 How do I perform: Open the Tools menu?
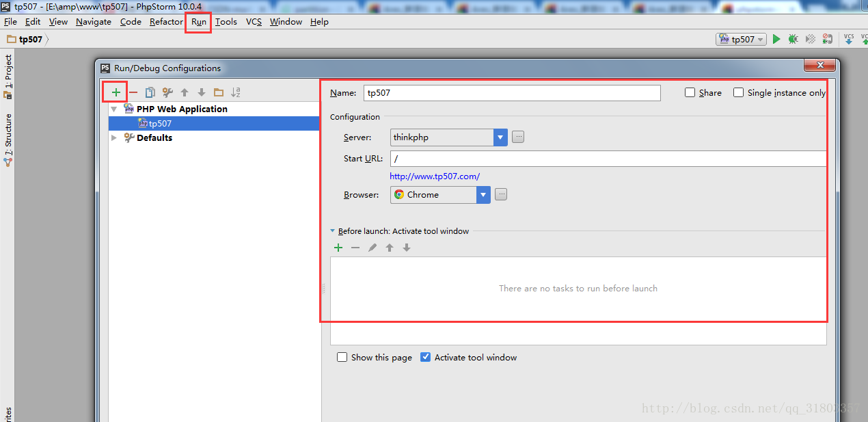pos(226,21)
